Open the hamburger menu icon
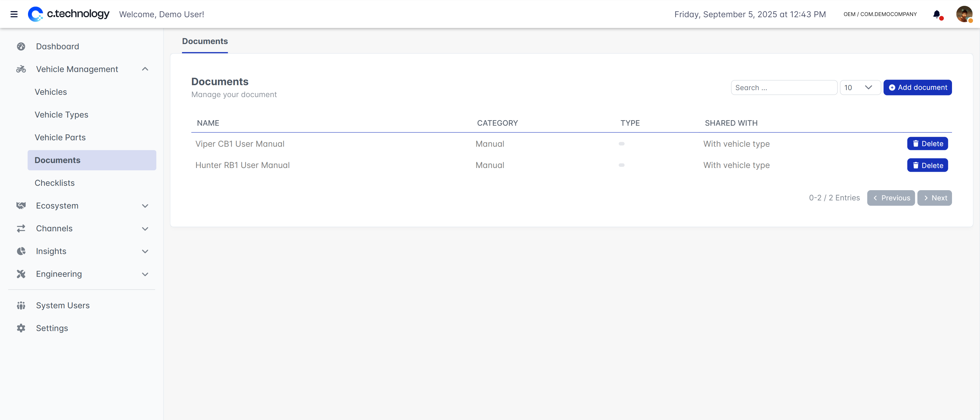Image resolution: width=980 pixels, height=420 pixels. (14, 14)
